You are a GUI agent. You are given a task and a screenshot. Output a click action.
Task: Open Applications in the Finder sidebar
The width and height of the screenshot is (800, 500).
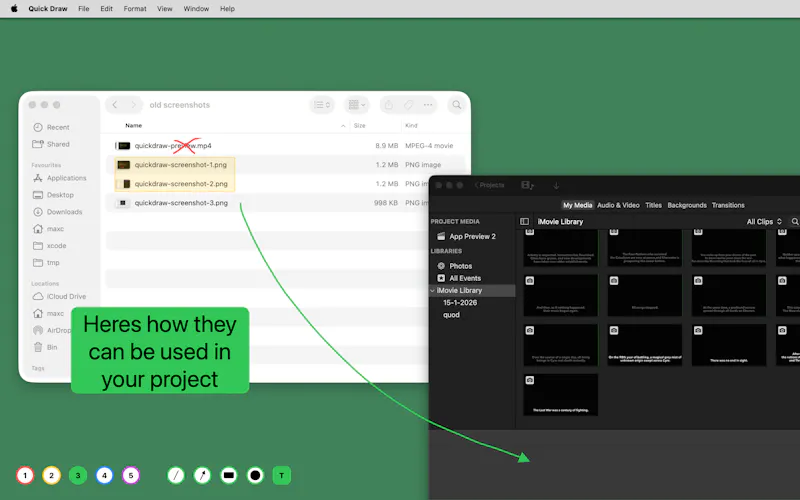[59, 178]
